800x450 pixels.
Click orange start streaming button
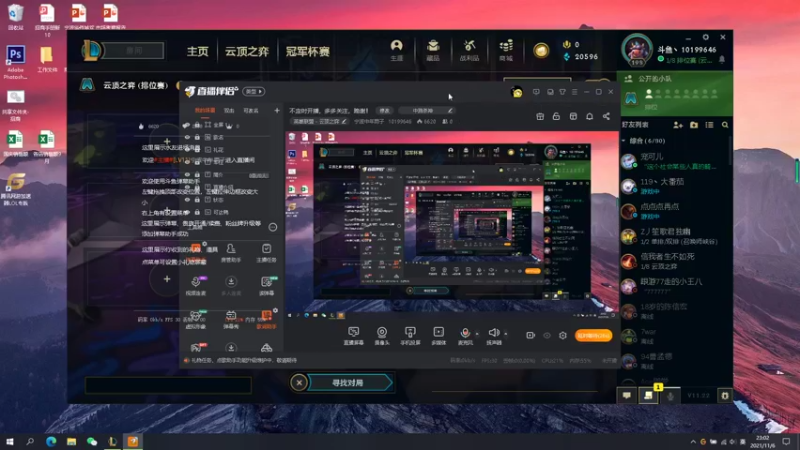[x=593, y=335]
